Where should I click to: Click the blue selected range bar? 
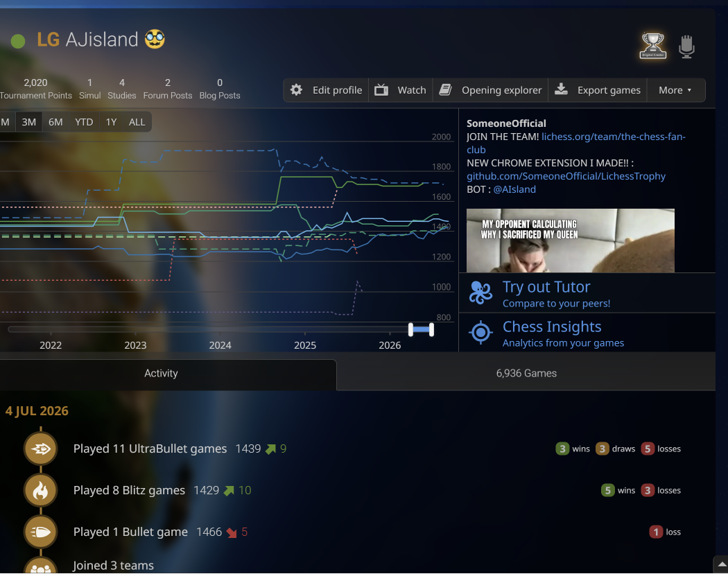pos(421,330)
